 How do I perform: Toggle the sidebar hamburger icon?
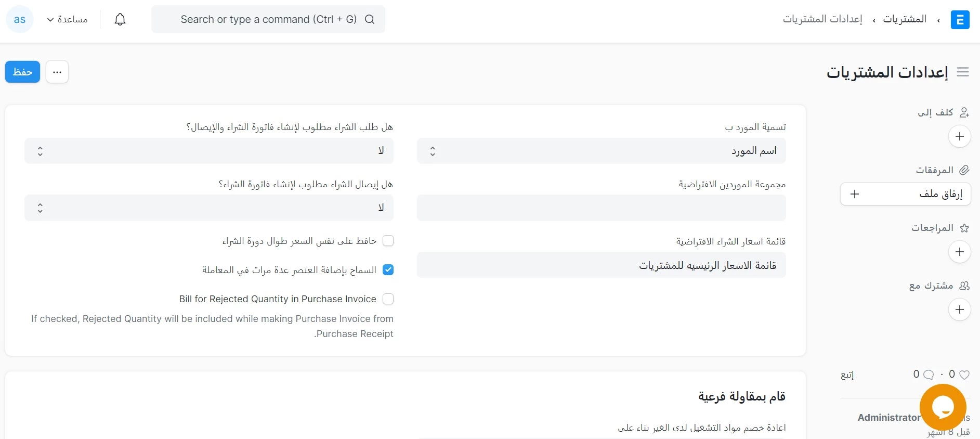point(963,72)
